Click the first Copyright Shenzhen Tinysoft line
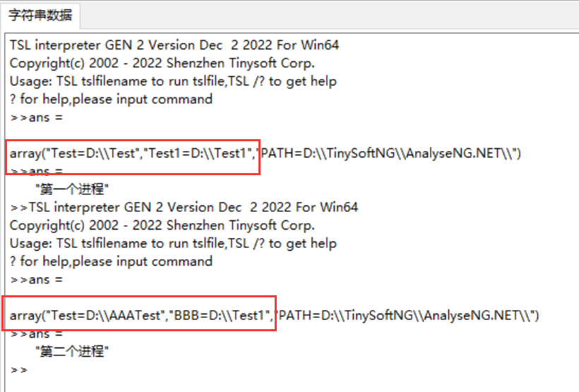579x392 pixels. coord(162,63)
